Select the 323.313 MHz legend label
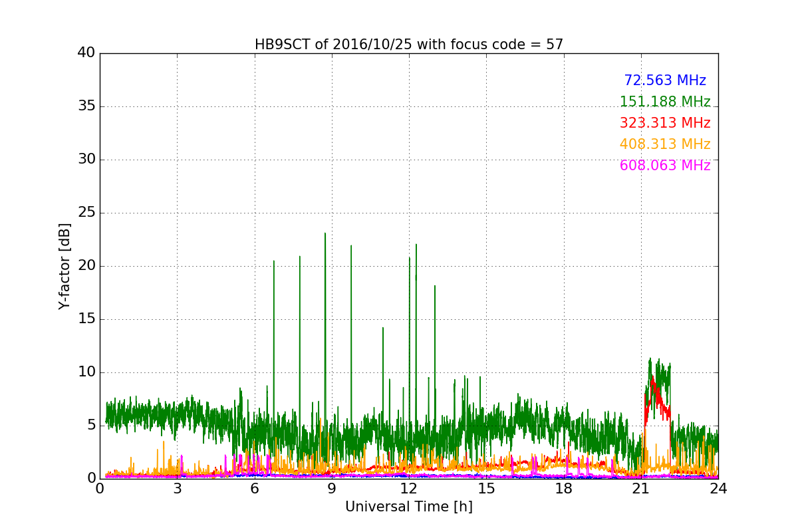 click(x=665, y=123)
